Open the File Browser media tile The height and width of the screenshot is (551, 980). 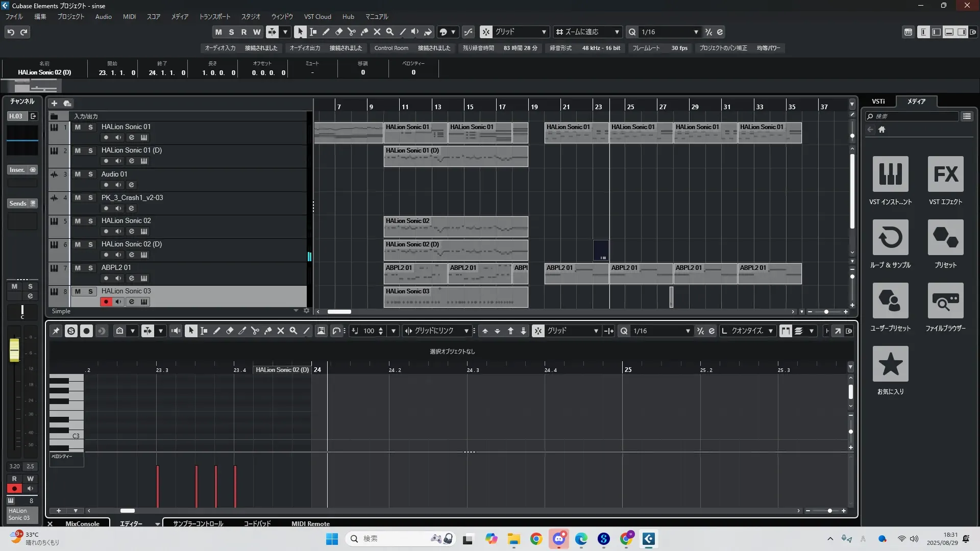click(945, 301)
